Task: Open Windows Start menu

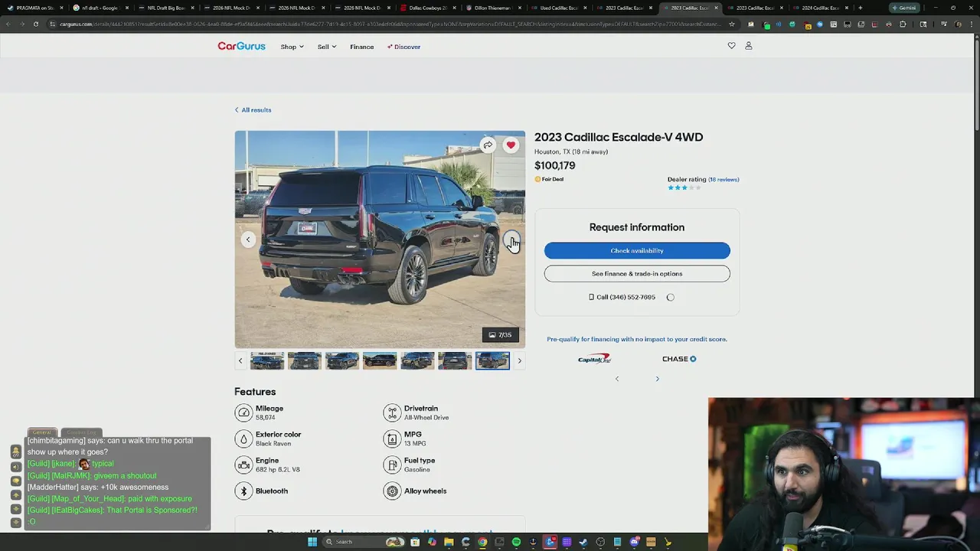Action: [312, 542]
